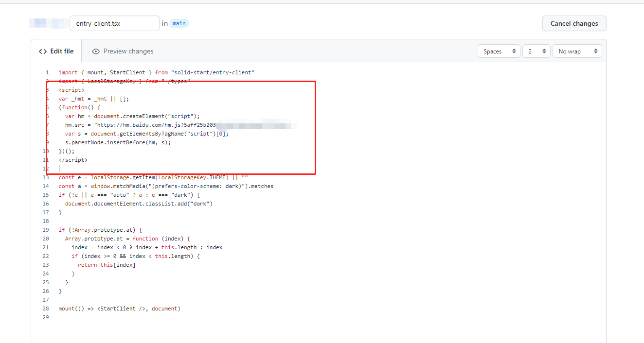Click the document.createElement("script") line
This screenshot has height=343, width=644.
pos(132,116)
